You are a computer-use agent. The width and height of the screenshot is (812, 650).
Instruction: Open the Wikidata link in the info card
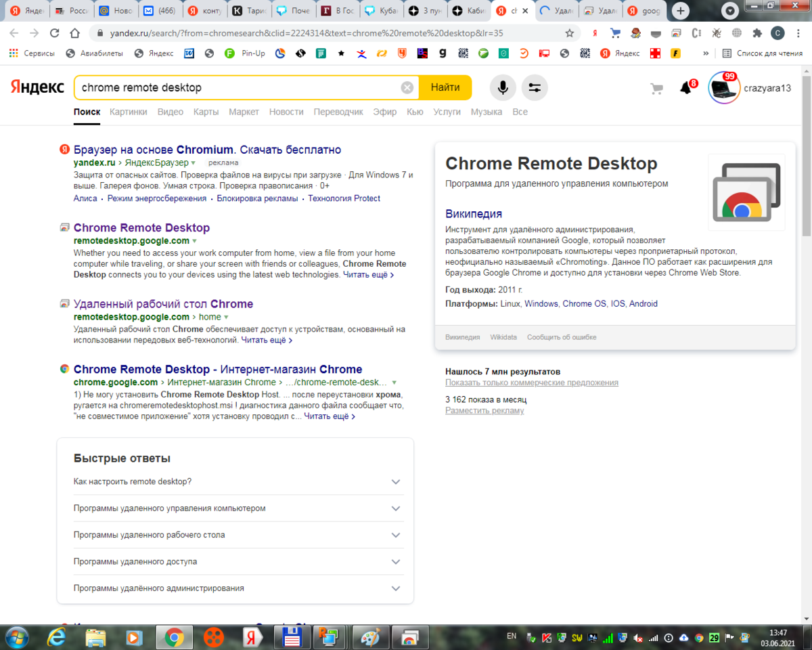coord(503,337)
